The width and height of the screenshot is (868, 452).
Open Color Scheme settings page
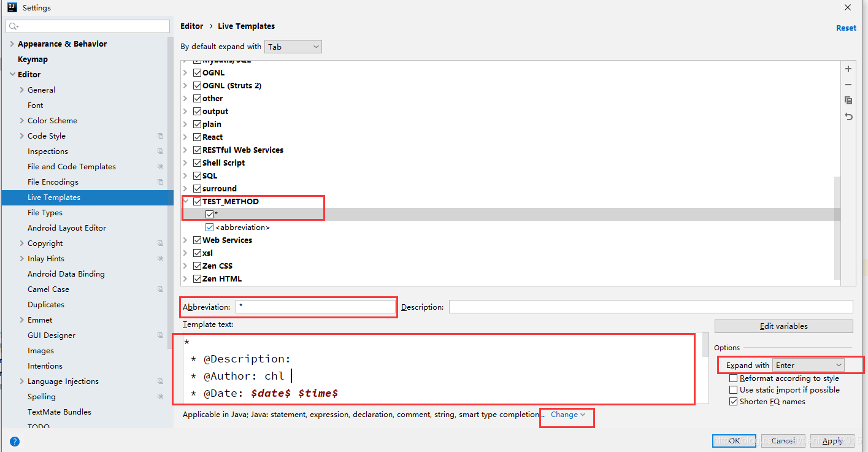click(x=52, y=121)
